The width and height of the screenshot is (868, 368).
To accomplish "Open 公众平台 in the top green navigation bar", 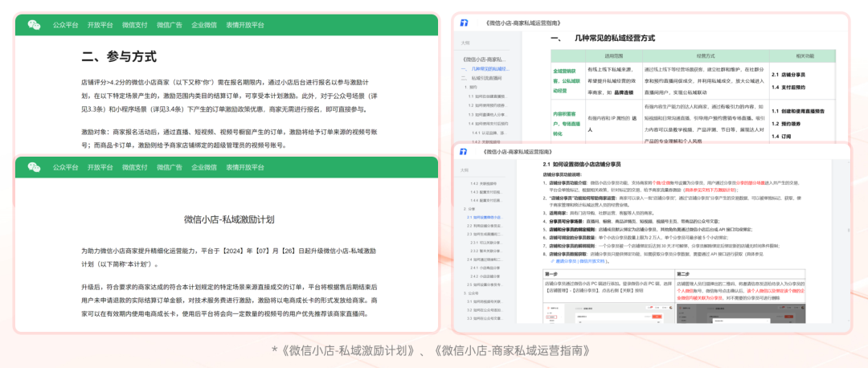I will pyautogui.click(x=65, y=25).
